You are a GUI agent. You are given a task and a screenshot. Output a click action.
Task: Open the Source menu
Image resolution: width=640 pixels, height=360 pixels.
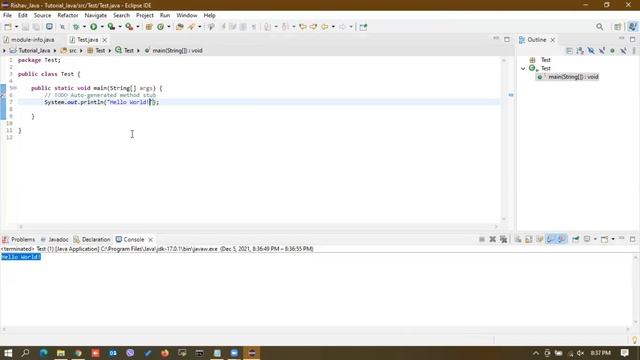(42, 16)
